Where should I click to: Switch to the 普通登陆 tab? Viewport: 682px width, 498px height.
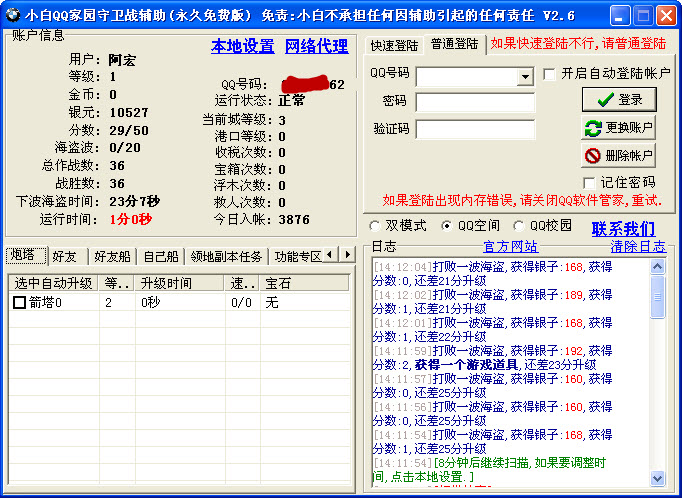455,44
